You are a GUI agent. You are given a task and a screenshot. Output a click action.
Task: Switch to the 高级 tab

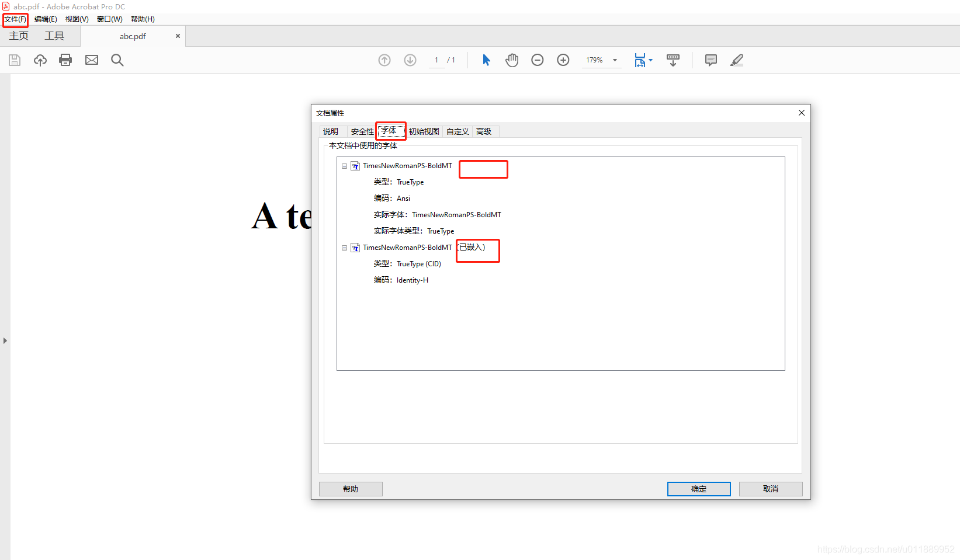tap(484, 131)
